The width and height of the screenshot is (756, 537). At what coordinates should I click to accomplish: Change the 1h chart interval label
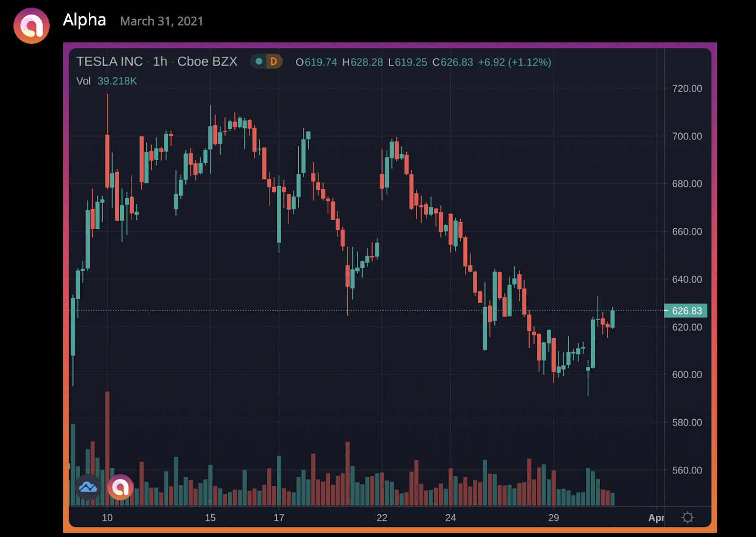pos(160,61)
